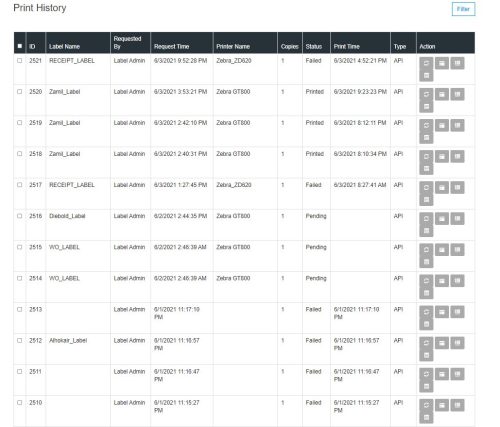This screenshot has height=427, width=500.
Task: Click the lower table icon for ID 2516
Action: point(426,231)
